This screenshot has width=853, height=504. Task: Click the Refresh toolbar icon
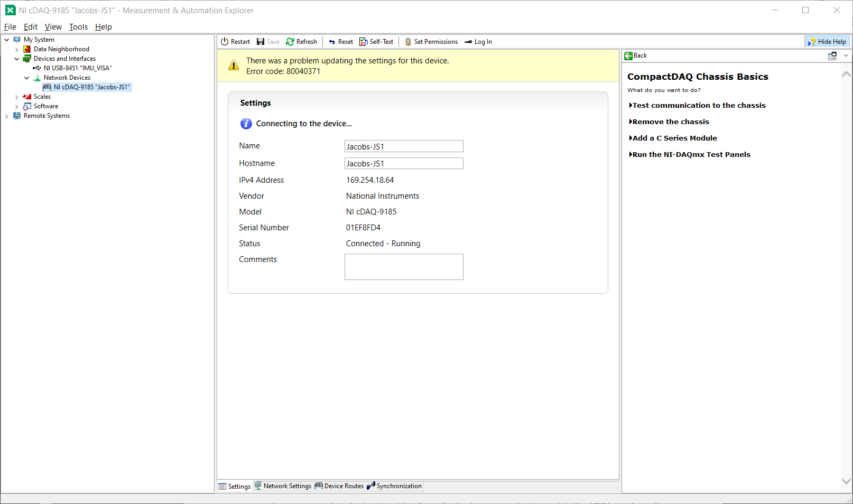coord(290,42)
